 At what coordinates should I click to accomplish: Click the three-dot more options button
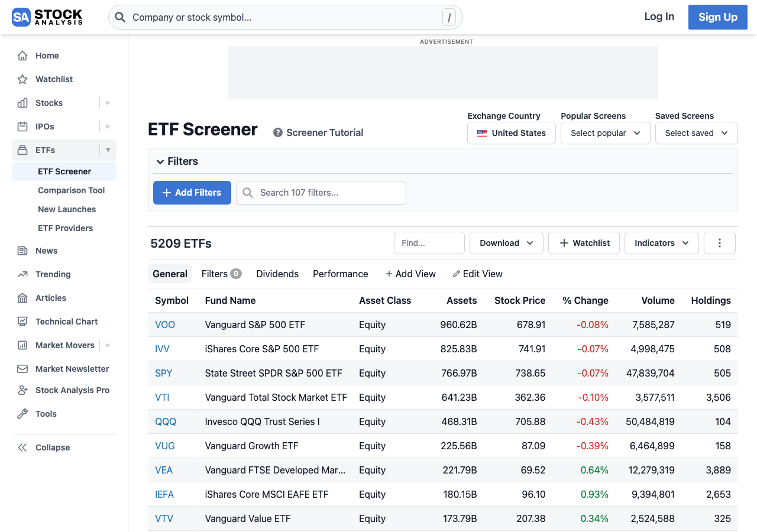click(x=720, y=243)
